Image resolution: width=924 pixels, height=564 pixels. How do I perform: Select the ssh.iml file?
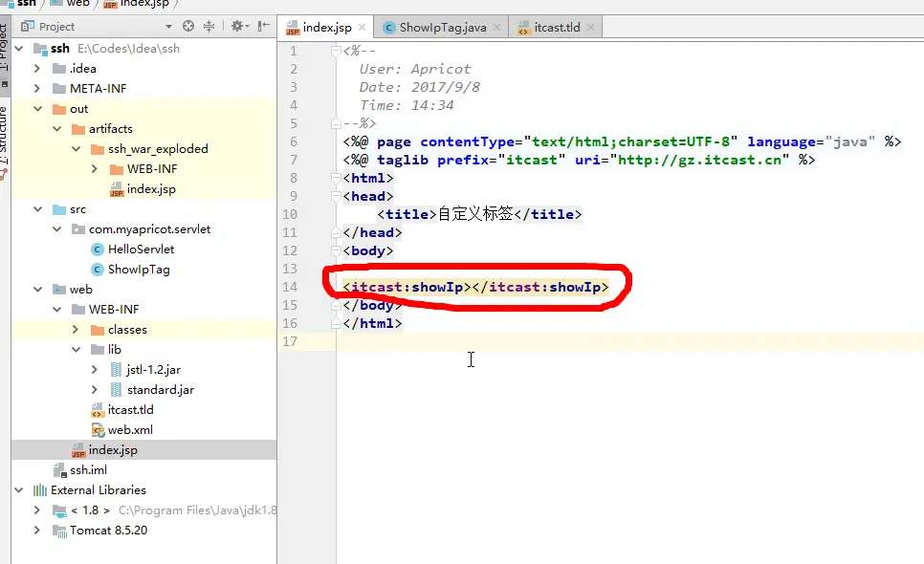point(88,469)
